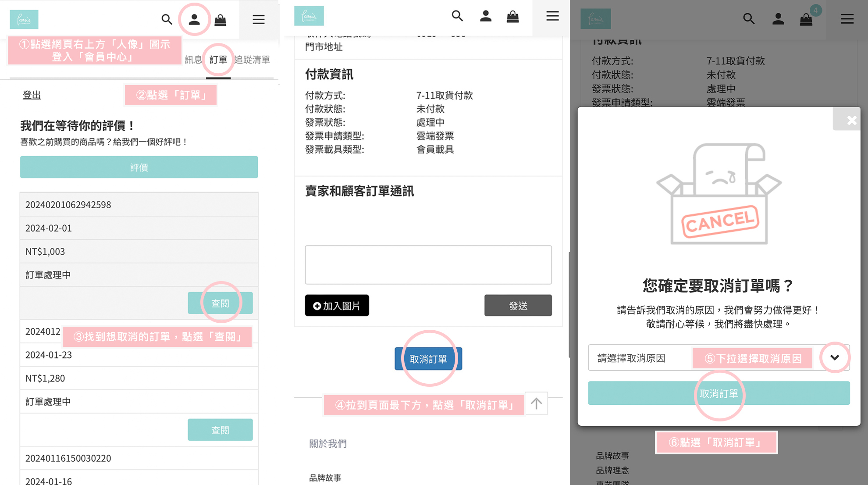Click shopping bag icon in middle panel

point(512,17)
